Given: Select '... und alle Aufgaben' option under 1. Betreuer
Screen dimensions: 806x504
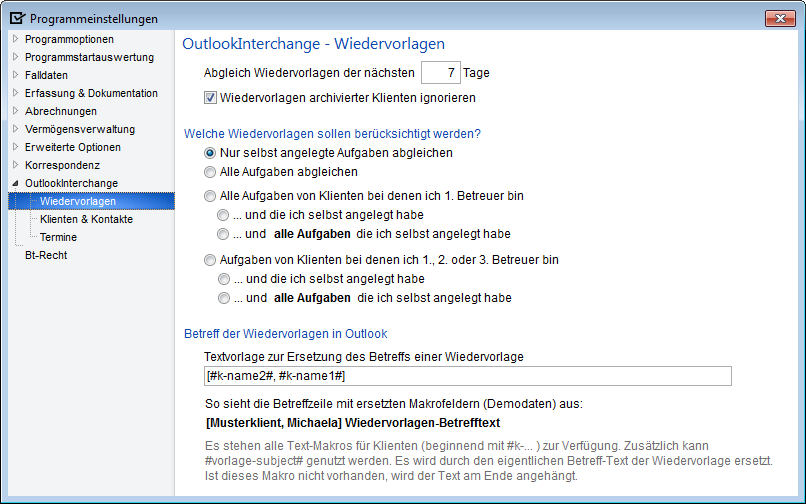Looking at the screenshot, I should point(223,234).
